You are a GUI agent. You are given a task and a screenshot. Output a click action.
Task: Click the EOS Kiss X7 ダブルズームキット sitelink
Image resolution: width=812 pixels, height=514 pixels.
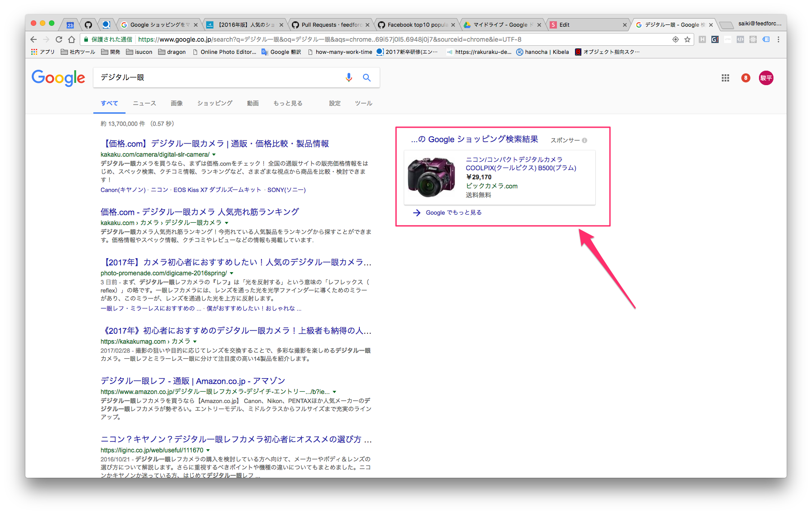217,190
